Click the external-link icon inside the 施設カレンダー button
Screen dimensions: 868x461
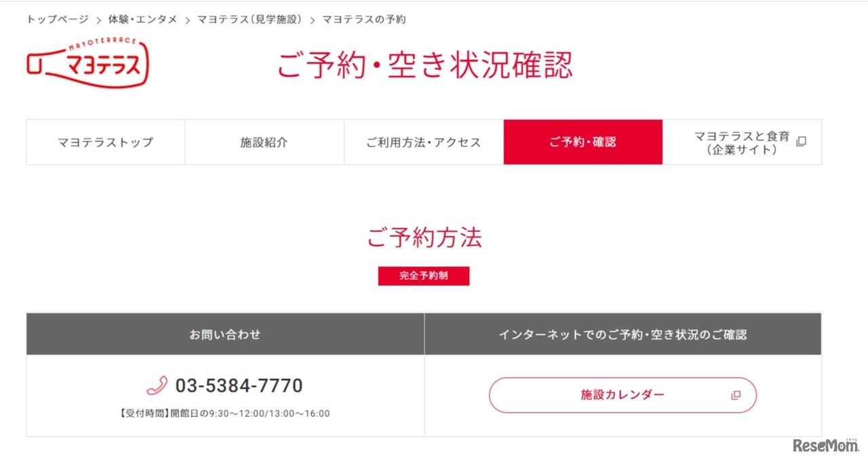736,394
